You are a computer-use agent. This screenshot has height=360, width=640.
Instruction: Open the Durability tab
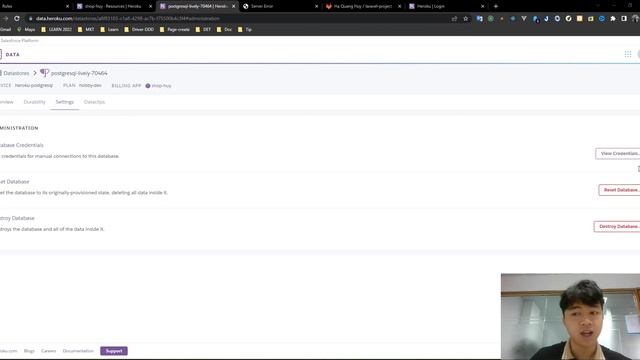click(34, 102)
